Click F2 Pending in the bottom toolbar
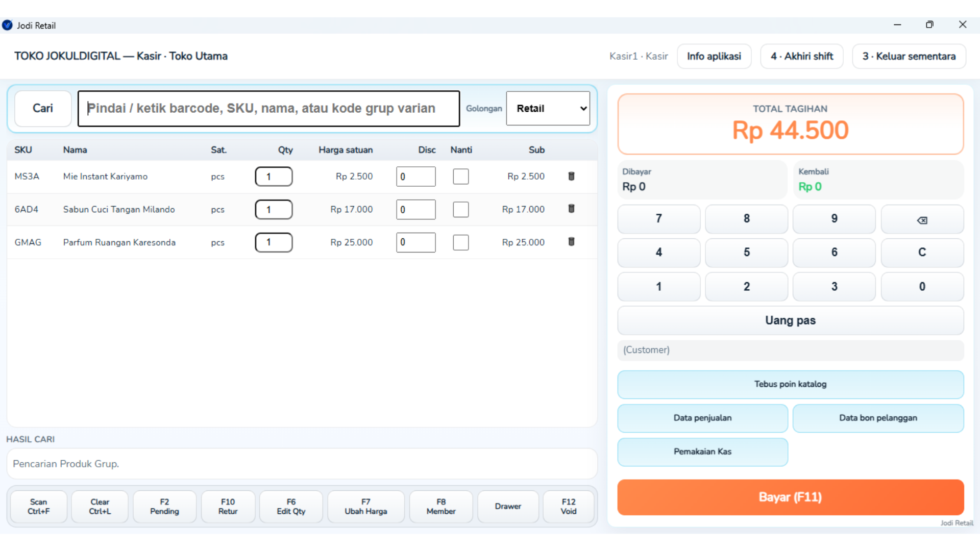The image size is (980, 551). pos(164,507)
